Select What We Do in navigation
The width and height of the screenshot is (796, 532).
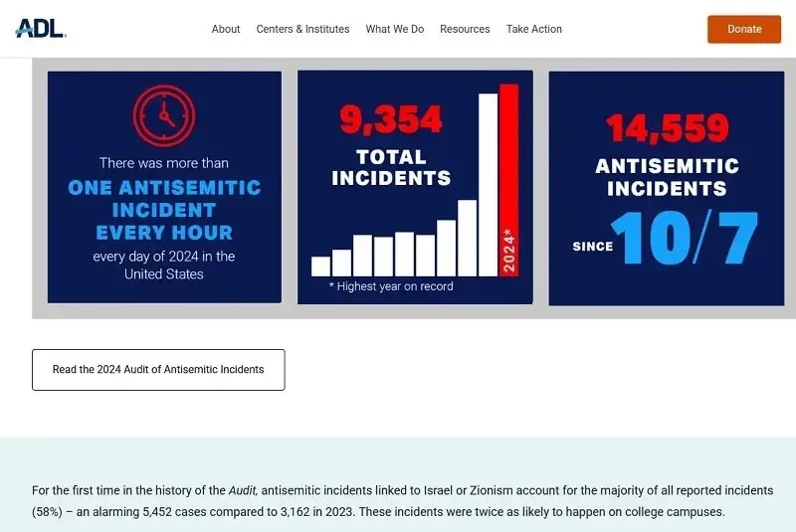coord(394,29)
